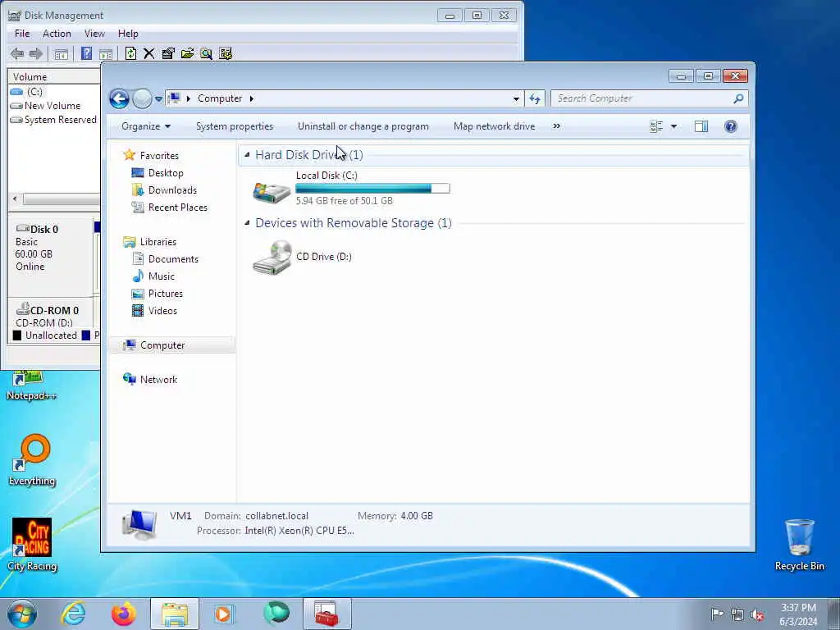The image size is (840, 630).
Task: Collapse the Hard Disk Drives group
Action: 246,155
